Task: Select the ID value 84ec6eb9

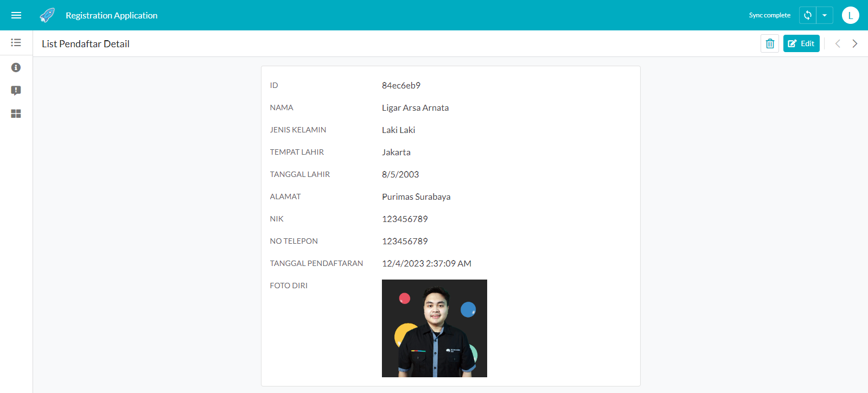Action: pos(401,85)
